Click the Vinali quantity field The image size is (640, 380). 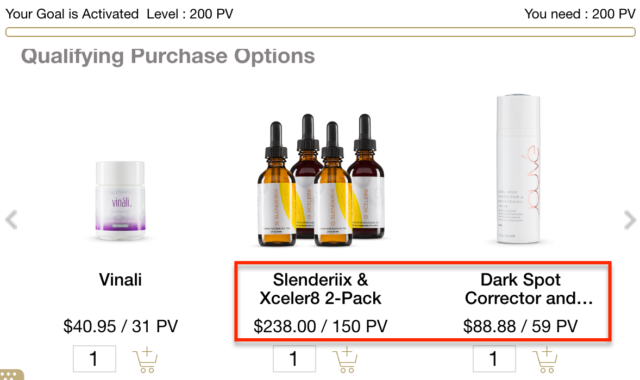pos(94,359)
